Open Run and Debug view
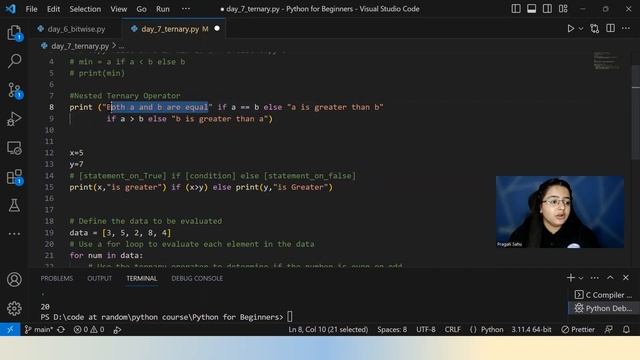Viewport: 640px width, 360px height. click(14, 119)
